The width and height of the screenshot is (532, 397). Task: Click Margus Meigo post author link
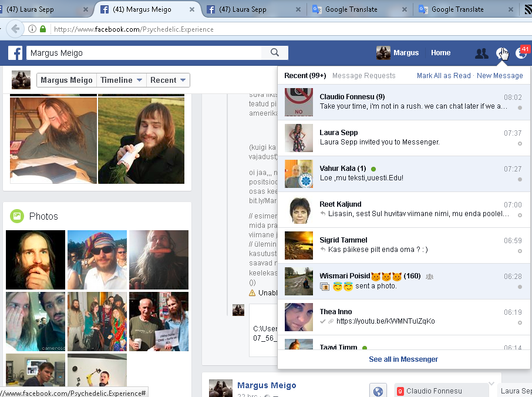[267, 385]
